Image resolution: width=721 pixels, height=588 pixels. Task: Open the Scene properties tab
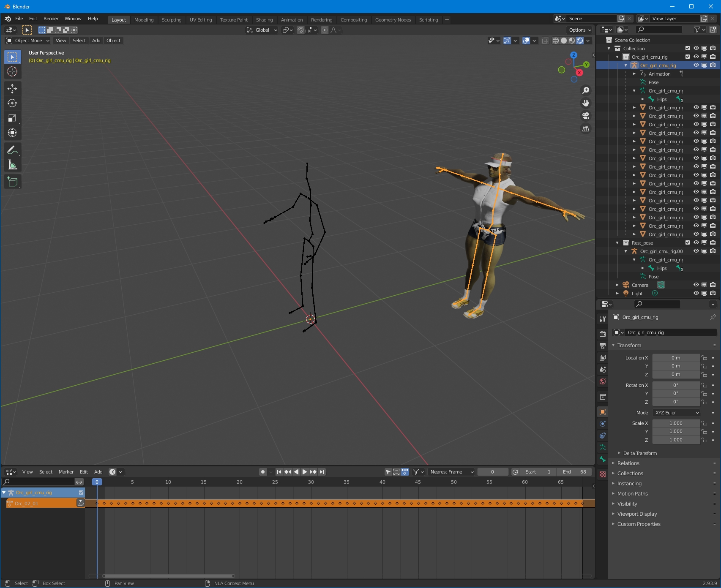(603, 369)
